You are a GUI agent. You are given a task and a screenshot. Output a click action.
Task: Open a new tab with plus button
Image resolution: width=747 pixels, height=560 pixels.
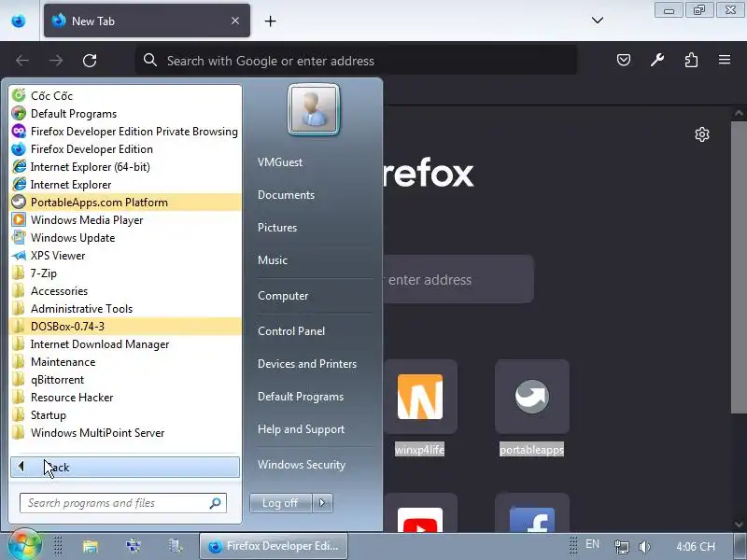click(270, 21)
